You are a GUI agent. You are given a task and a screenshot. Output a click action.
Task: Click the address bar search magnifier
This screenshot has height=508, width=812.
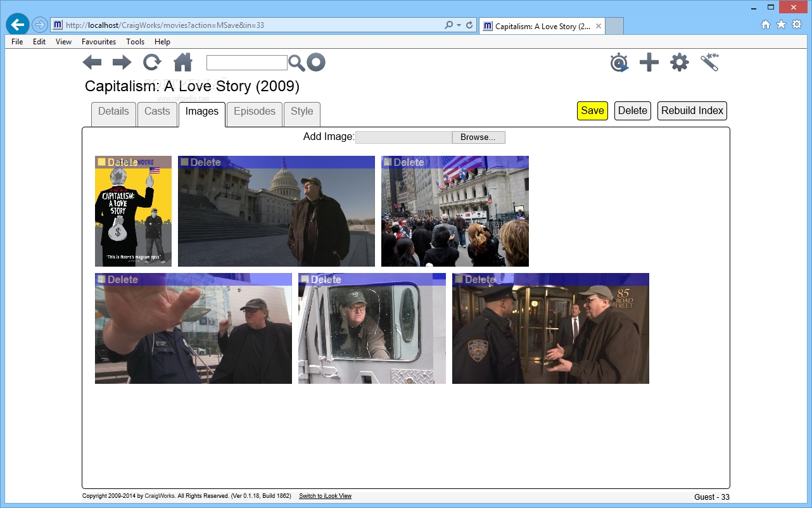449,25
